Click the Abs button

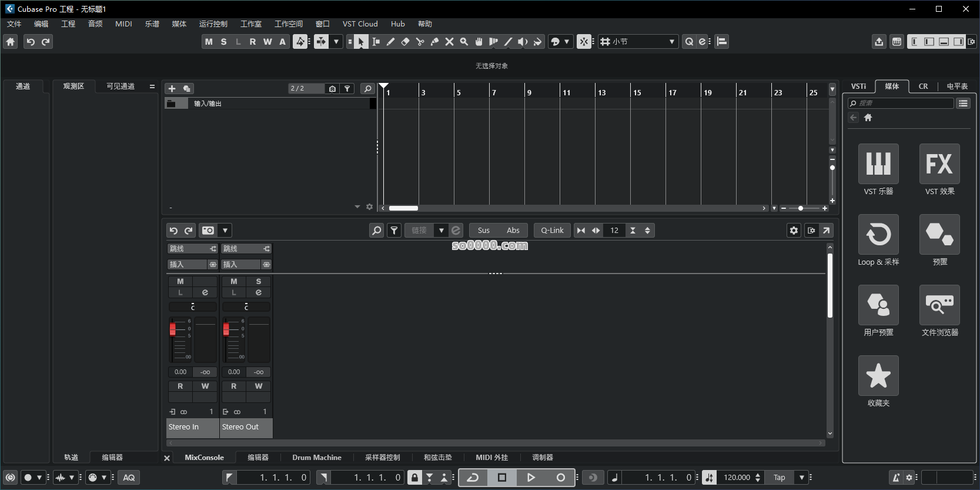[513, 231]
